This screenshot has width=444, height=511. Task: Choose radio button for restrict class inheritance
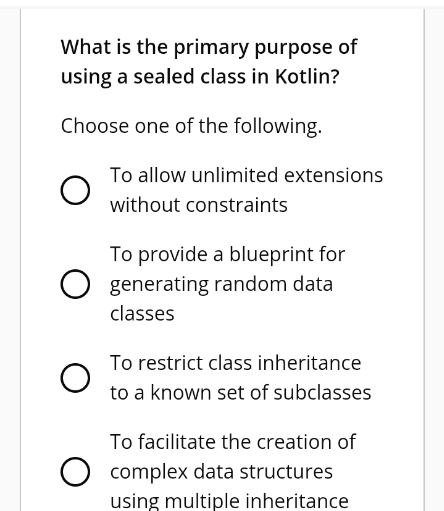[x=75, y=378]
